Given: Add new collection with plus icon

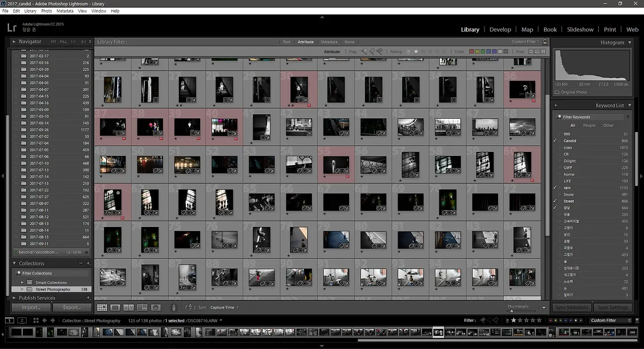Looking at the screenshot, I should click(x=89, y=264).
